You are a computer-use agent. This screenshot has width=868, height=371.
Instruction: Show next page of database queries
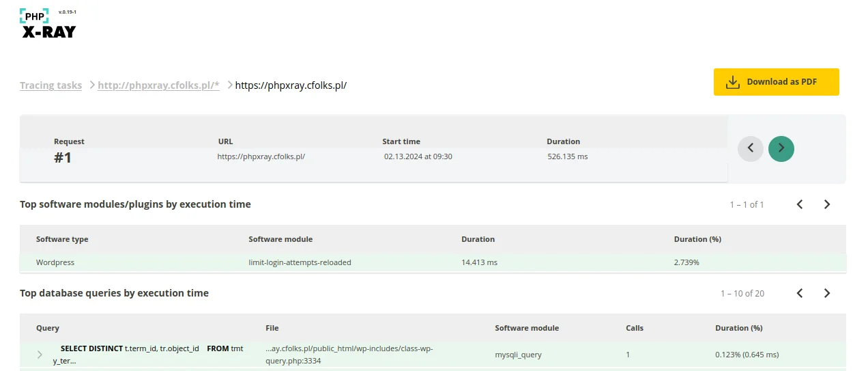click(827, 293)
